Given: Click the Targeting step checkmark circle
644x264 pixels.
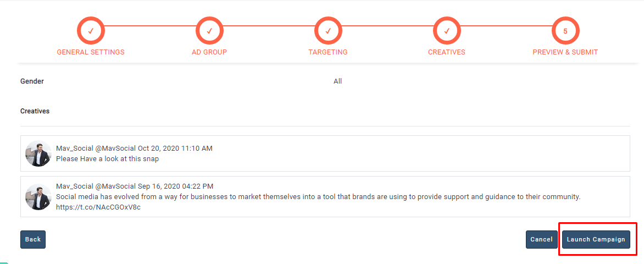Looking at the screenshot, I should tap(328, 31).
